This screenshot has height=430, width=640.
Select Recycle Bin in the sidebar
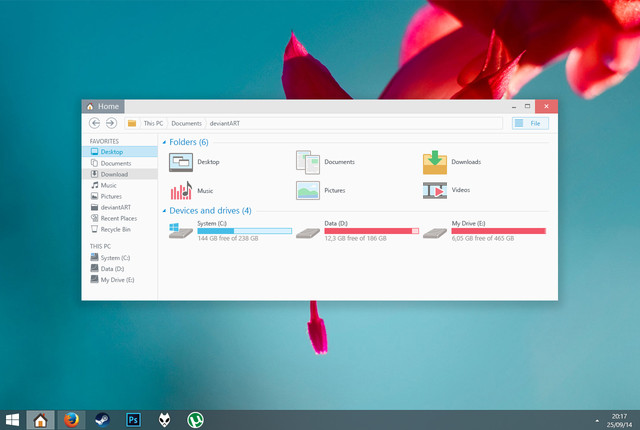tap(115, 229)
